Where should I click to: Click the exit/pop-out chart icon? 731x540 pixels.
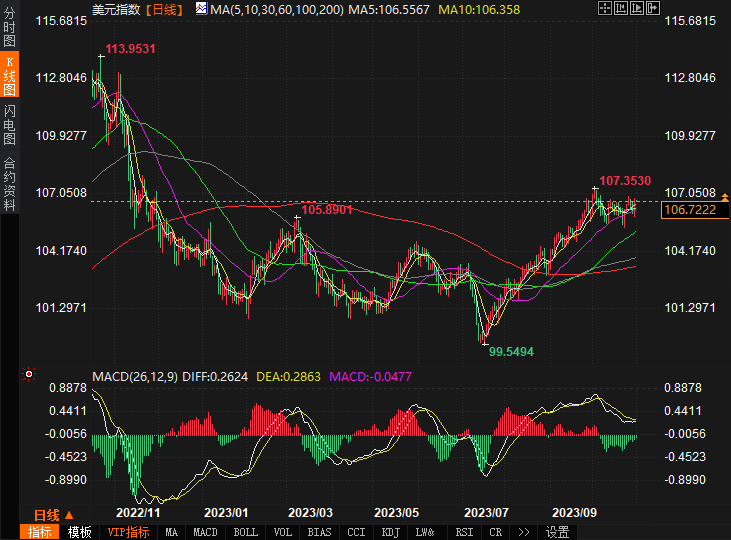tap(655, 9)
